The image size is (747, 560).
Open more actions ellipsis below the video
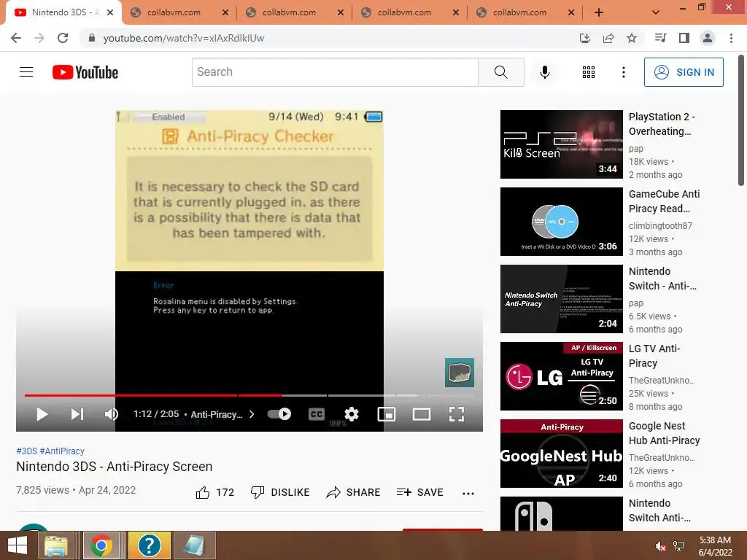point(468,494)
